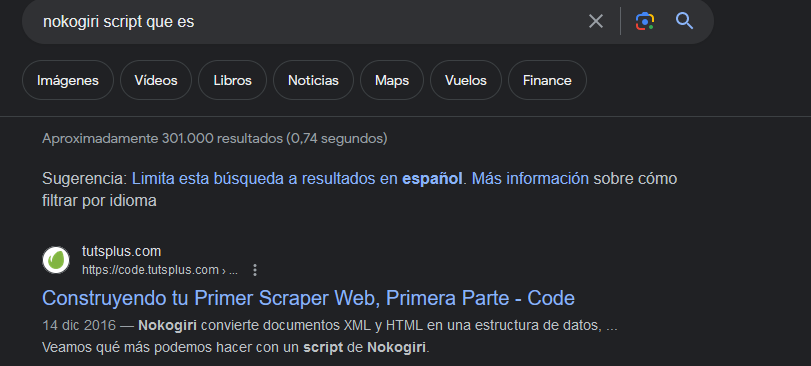Click the 'Más información' link
811x366 pixels.
pos(530,179)
